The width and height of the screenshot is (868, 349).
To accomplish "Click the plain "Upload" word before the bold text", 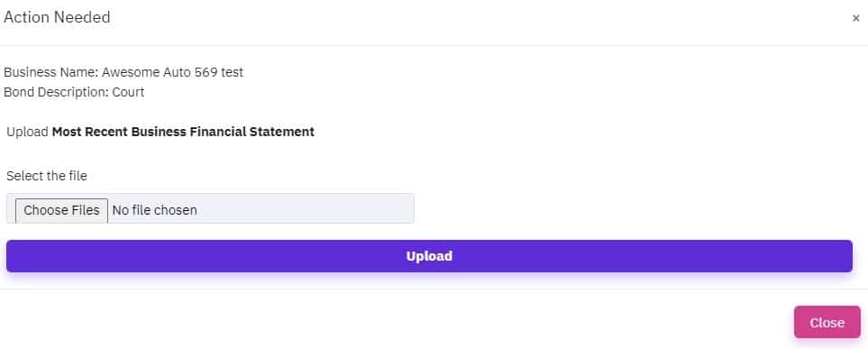I will click(x=28, y=133).
